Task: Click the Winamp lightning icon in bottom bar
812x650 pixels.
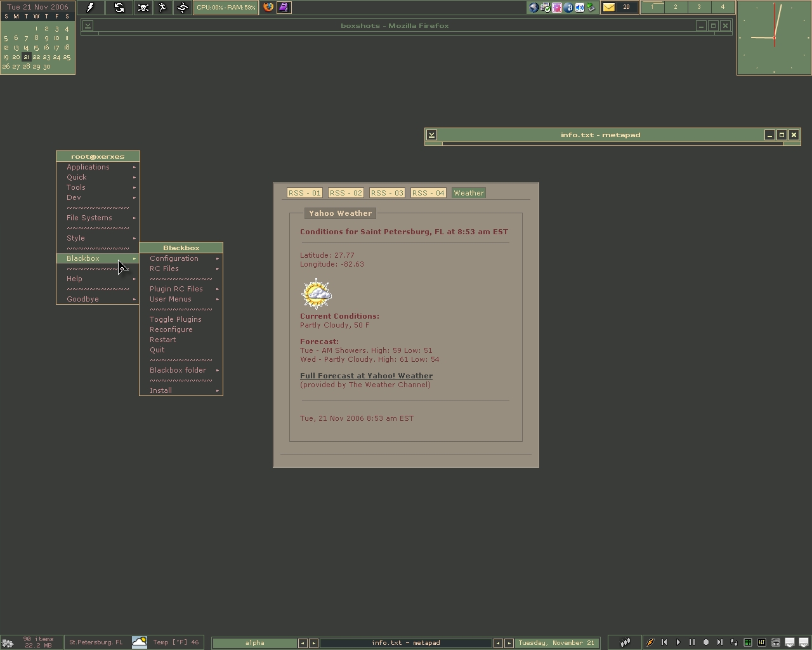Action: coord(650,642)
